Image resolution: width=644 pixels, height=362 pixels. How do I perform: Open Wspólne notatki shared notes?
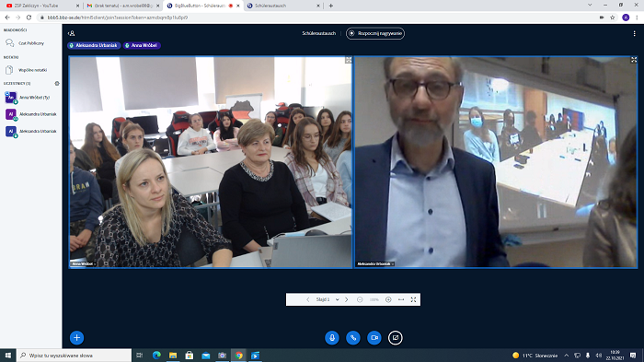[30, 70]
